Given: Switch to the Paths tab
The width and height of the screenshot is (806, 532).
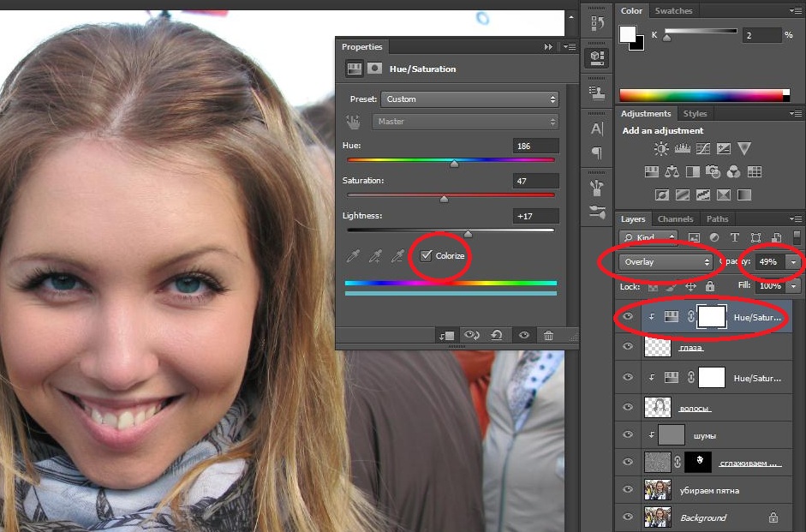Looking at the screenshot, I should pyautogui.click(x=717, y=219).
